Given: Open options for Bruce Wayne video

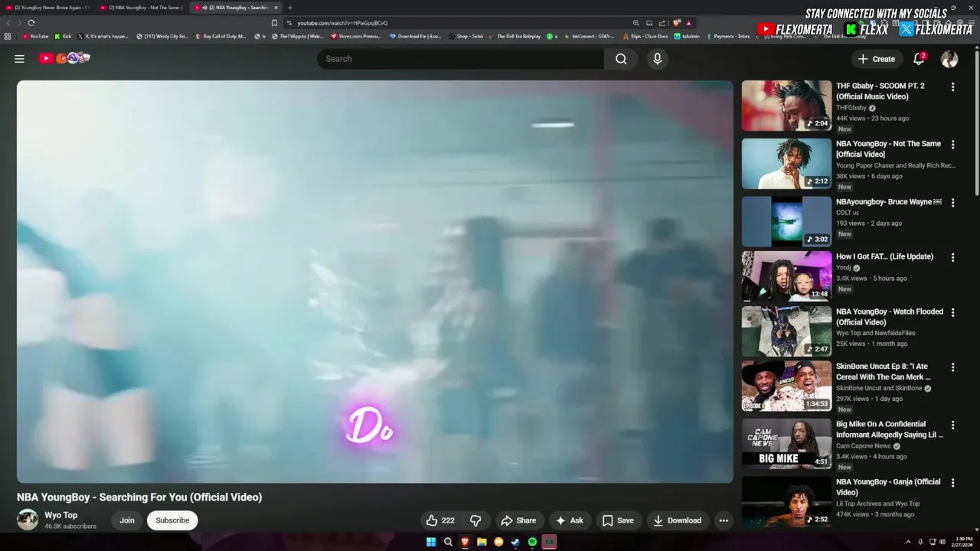Looking at the screenshot, I should click(x=952, y=203).
